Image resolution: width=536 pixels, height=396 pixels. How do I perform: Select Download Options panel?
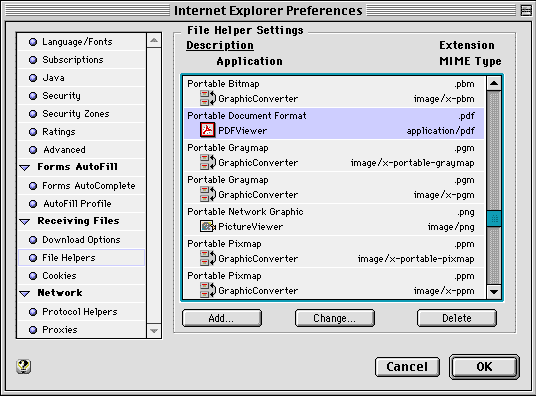pos(81,240)
